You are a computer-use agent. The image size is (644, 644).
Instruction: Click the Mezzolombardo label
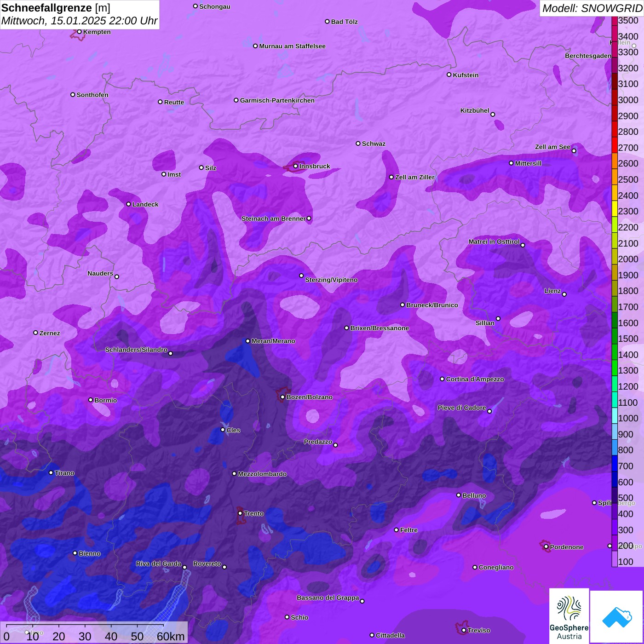pyautogui.click(x=262, y=474)
